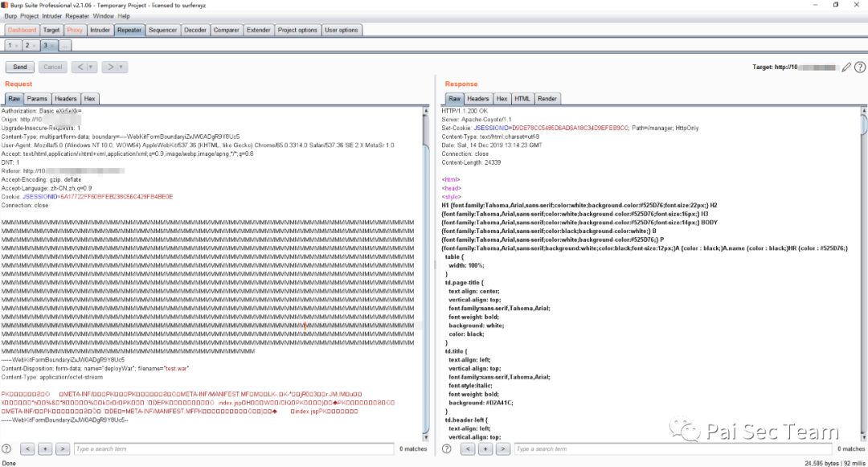The height and width of the screenshot is (467, 868).
Task: Open the Window menu
Action: click(103, 16)
